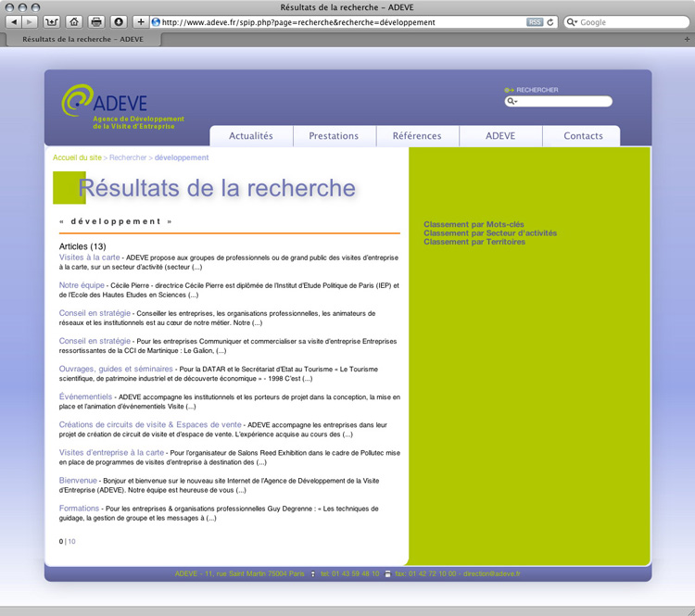Viewport: 695px width, 616px height.
Task: Open the site search magnifier dropdown
Action: tap(512, 102)
